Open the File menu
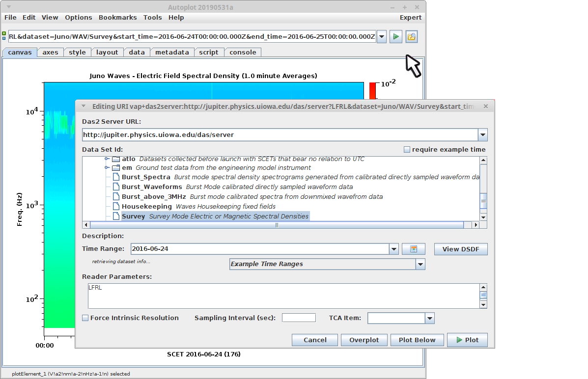Image resolution: width=588 pixels, height=379 pixels. pyautogui.click(x=10, y=18)
